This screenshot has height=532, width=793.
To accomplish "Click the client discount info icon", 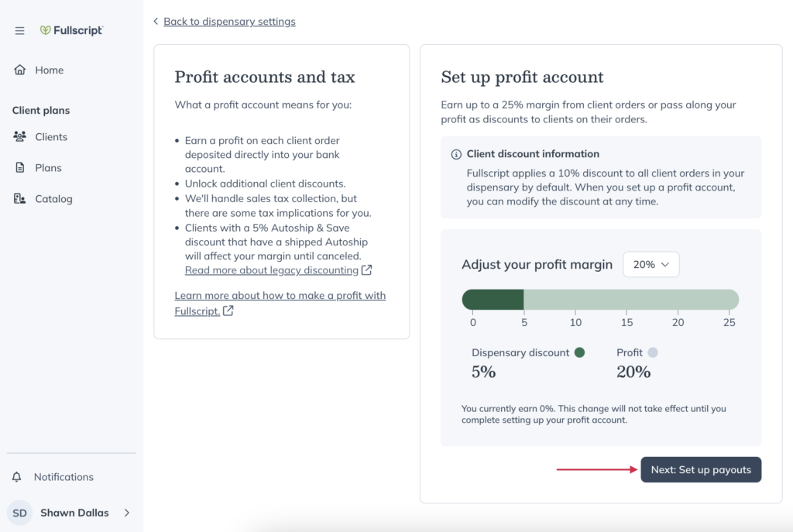I will click(456, 154).
